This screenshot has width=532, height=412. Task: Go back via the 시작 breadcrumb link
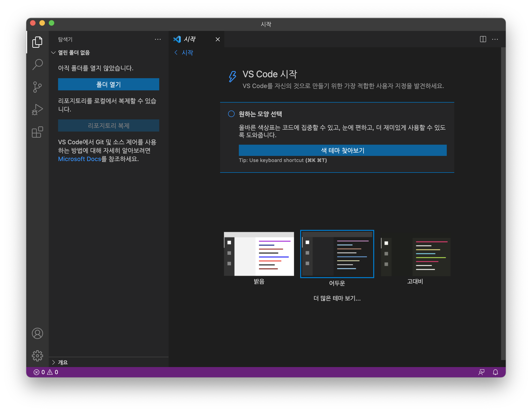coord(187,53)
